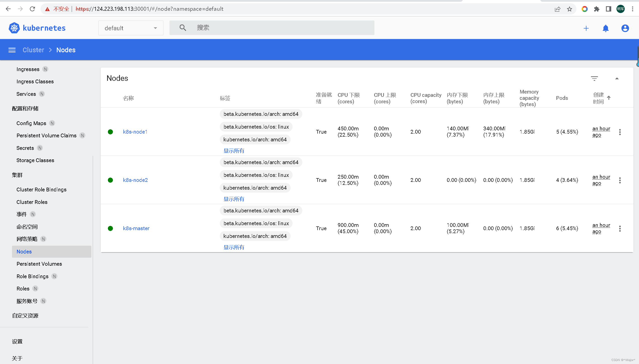639x364 pixels.
Task: Open the user profile avatar
Action: (625, 28)
